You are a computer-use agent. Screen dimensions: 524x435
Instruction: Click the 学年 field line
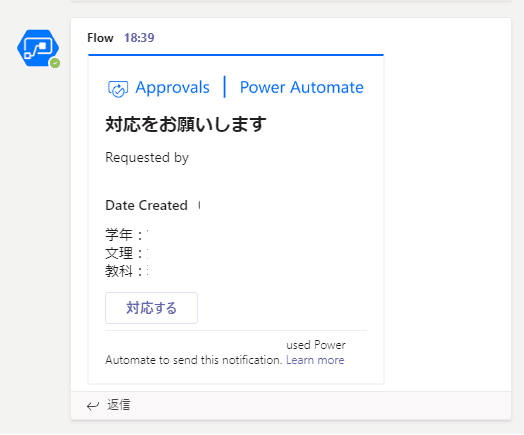127,235
